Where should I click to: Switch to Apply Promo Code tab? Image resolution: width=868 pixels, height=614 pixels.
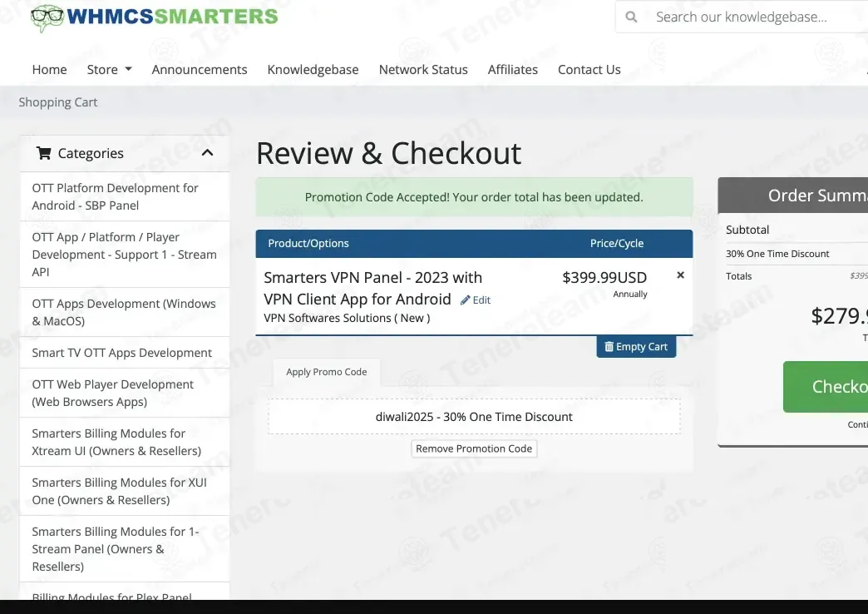point(327,372)
